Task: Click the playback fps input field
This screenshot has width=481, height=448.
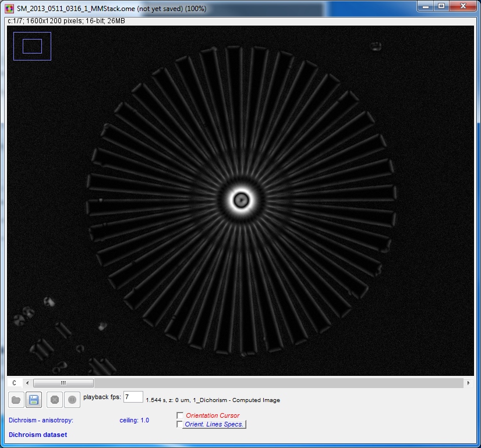Action: tap(133, 397)
